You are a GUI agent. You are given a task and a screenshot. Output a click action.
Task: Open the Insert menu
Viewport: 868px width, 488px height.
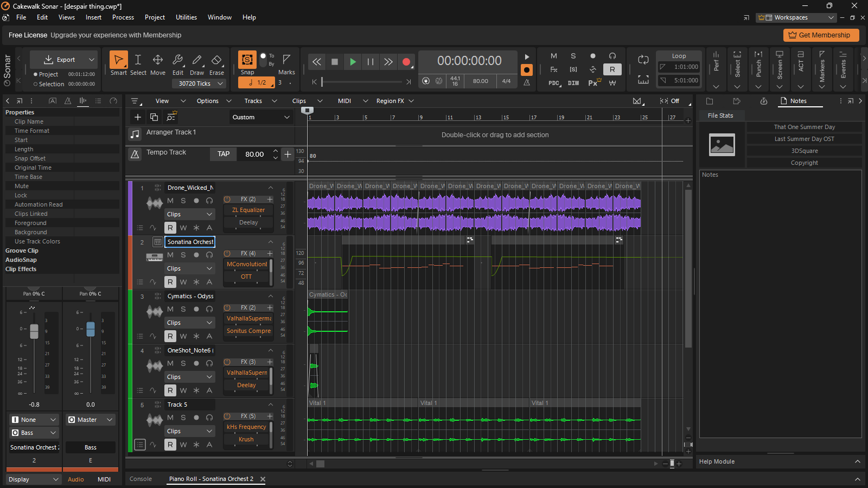click(93, 17)
